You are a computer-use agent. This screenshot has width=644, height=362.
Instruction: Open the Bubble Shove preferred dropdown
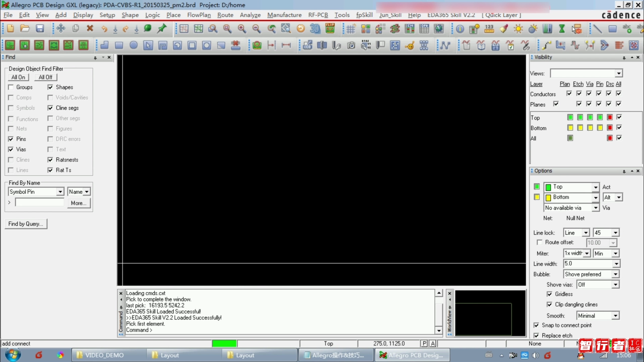click(615, 274)
